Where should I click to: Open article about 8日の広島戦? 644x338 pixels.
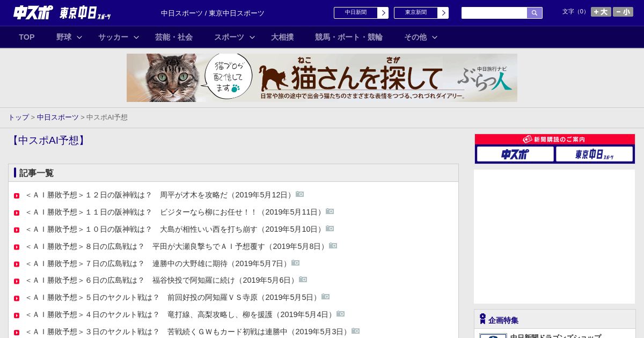[x=177, y=246]
